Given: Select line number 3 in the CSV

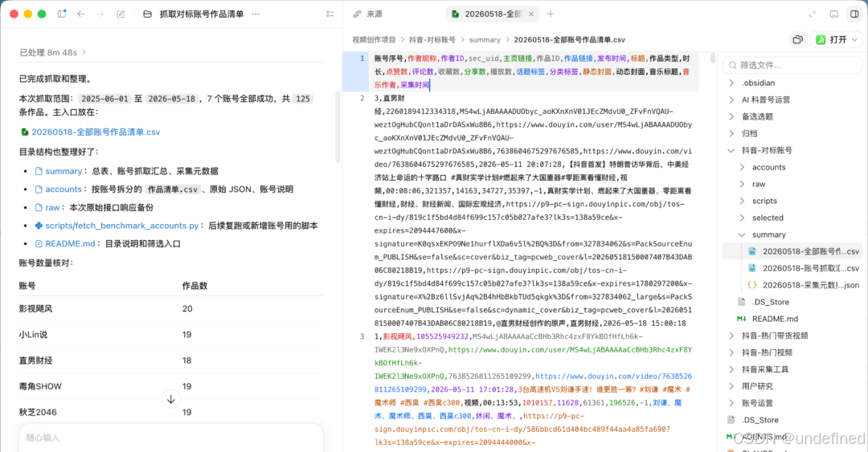Looking at the screenshot, I should tap(362, 336).
